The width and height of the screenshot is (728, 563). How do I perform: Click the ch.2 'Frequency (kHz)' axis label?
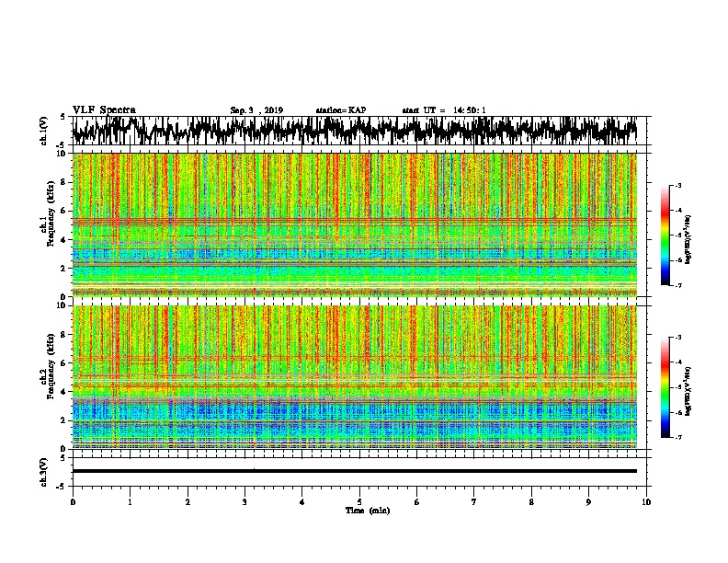click(x=51, y=366)
